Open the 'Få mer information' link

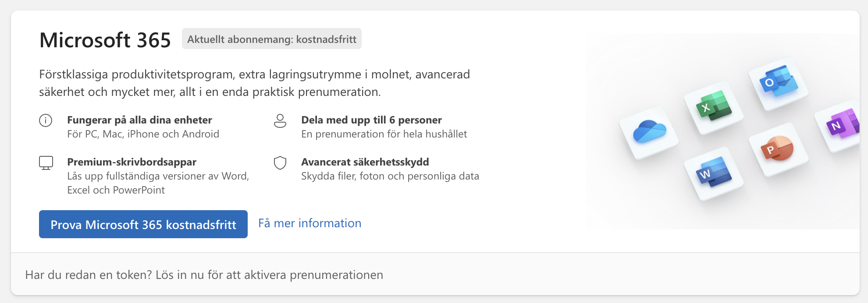pos(309,223)
